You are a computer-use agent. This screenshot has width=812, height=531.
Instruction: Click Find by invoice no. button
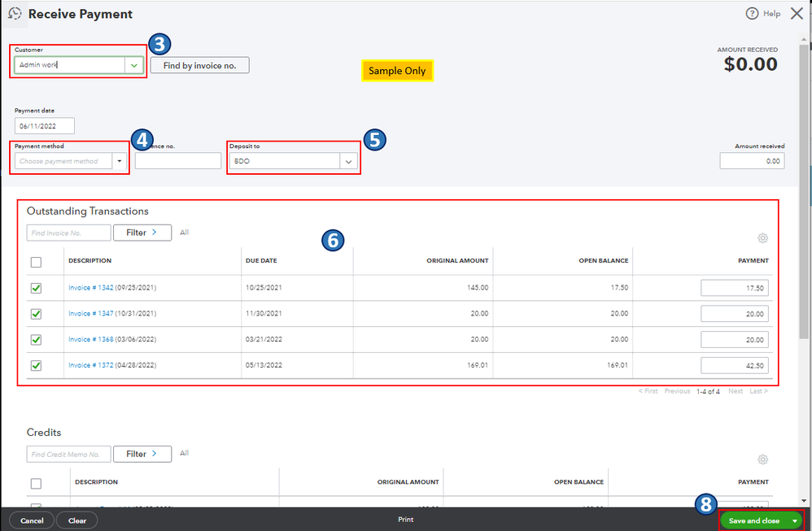(200, 65)
